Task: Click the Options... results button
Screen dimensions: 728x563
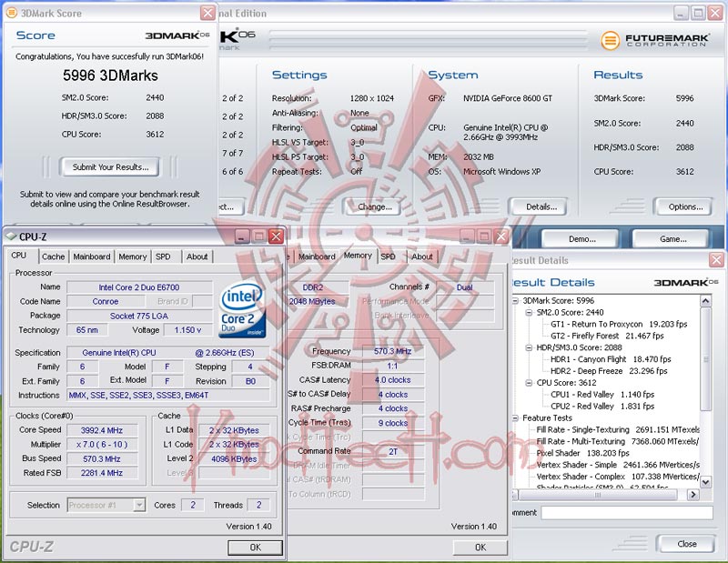Action: click(685, 206)
